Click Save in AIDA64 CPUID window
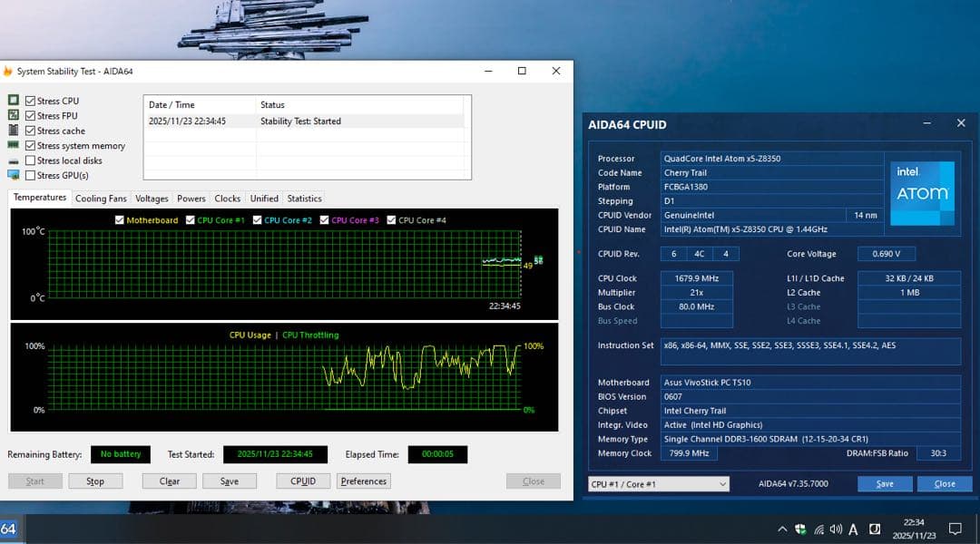 tap(885, 484)
